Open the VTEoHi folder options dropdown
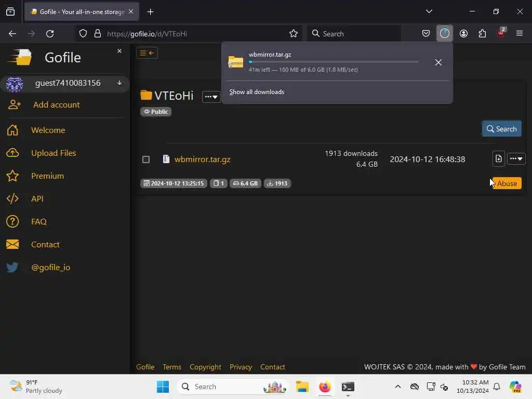 click(x=211, y=97)
